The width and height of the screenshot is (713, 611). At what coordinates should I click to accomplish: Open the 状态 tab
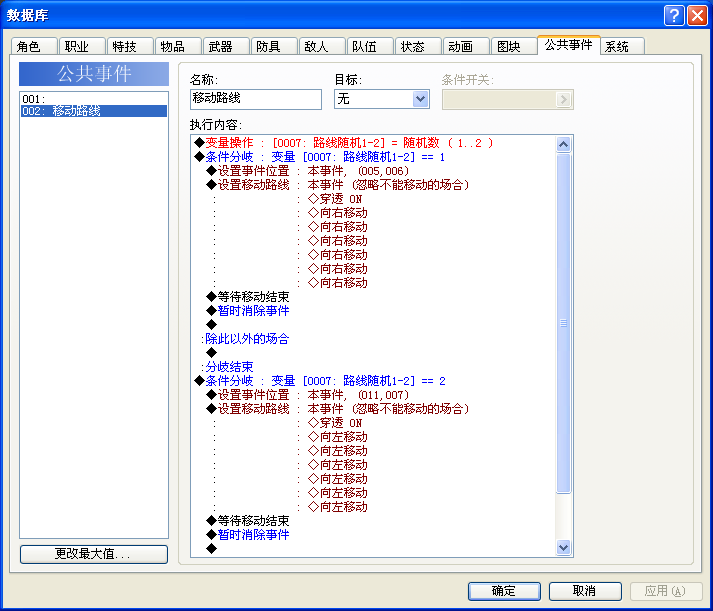tap(418, 46)
